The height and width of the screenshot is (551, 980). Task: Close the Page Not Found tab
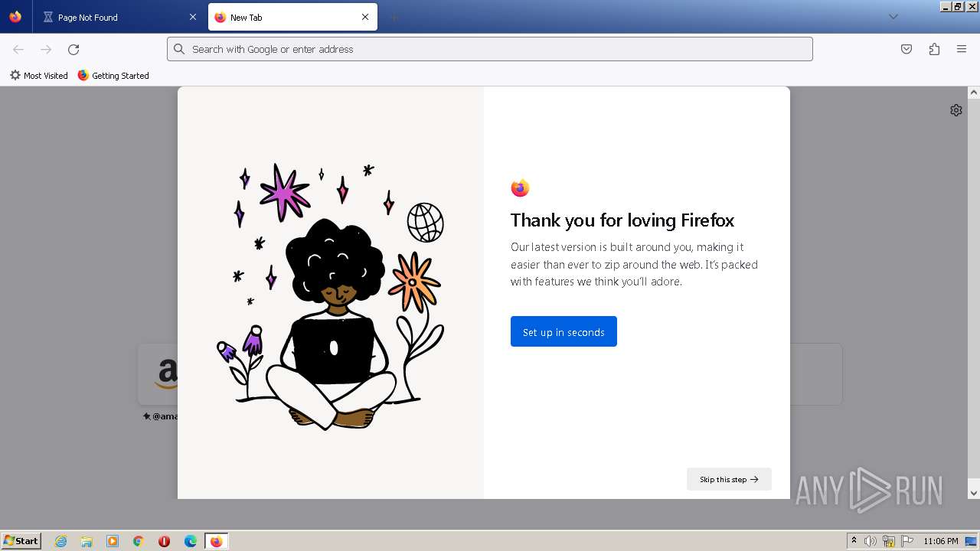(x=193, y=17)
